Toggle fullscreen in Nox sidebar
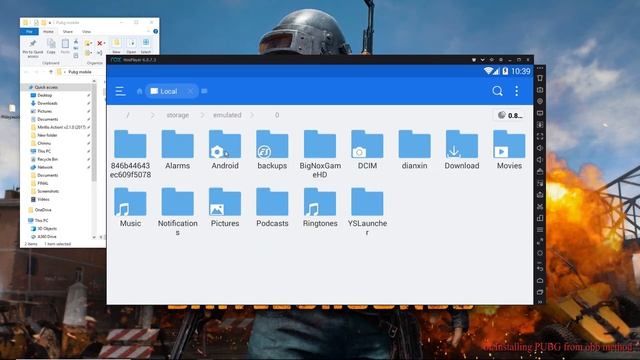The image size is (640, 360). pos(540,136)
